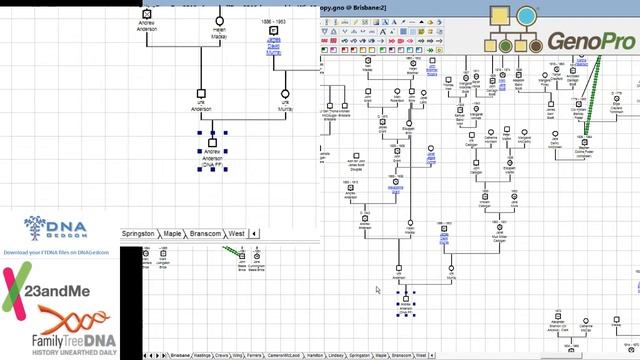Image resolution: width=640 pixels, height=360 pixels.
Task: Click the black up-triangle toolbar icon
Action: [422, 22]
